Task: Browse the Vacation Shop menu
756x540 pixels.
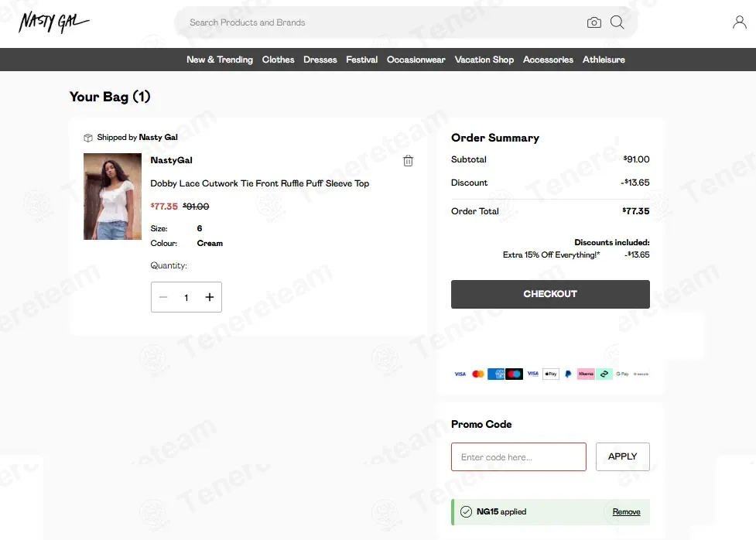Action: click(484, 60)
